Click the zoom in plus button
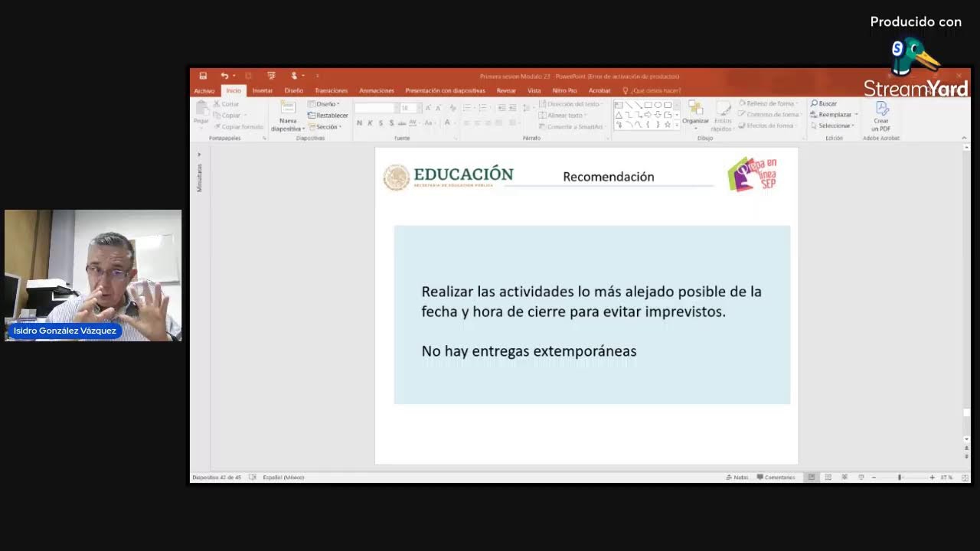980x551 pixels. point(932,477)
